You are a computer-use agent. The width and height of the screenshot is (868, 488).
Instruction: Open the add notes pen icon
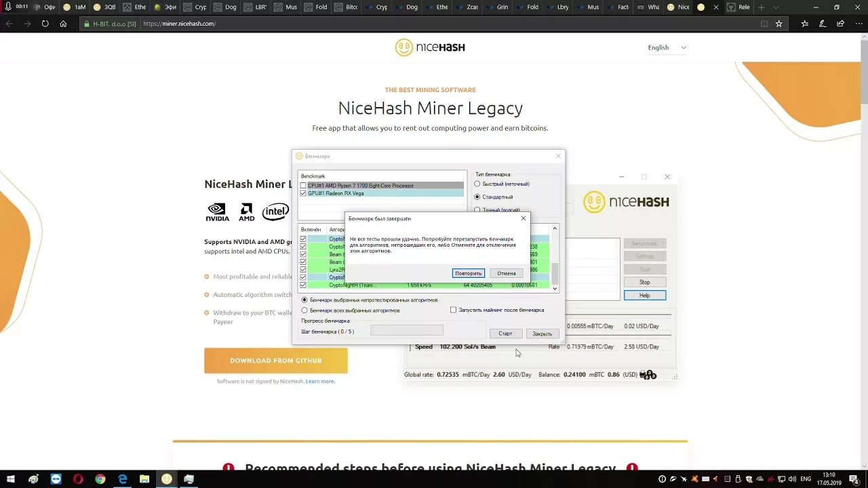coord(822,24)
